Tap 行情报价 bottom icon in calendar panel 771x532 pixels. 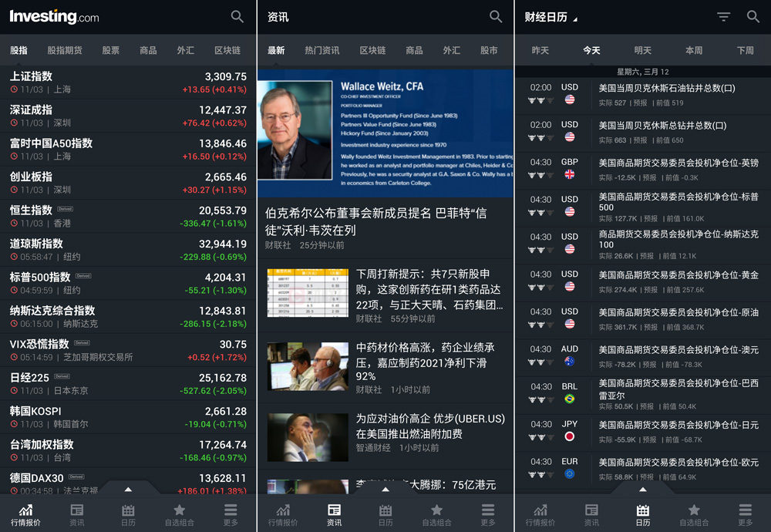coord(540,514)
